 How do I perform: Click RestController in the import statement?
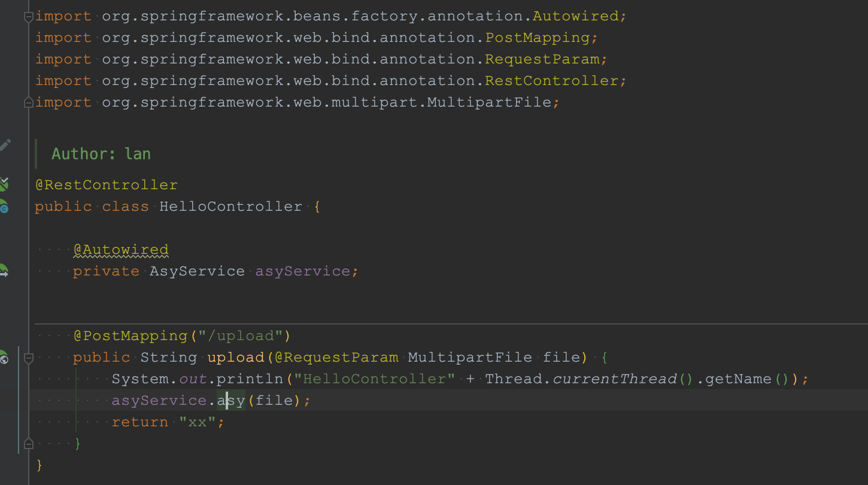coord(552,81)
